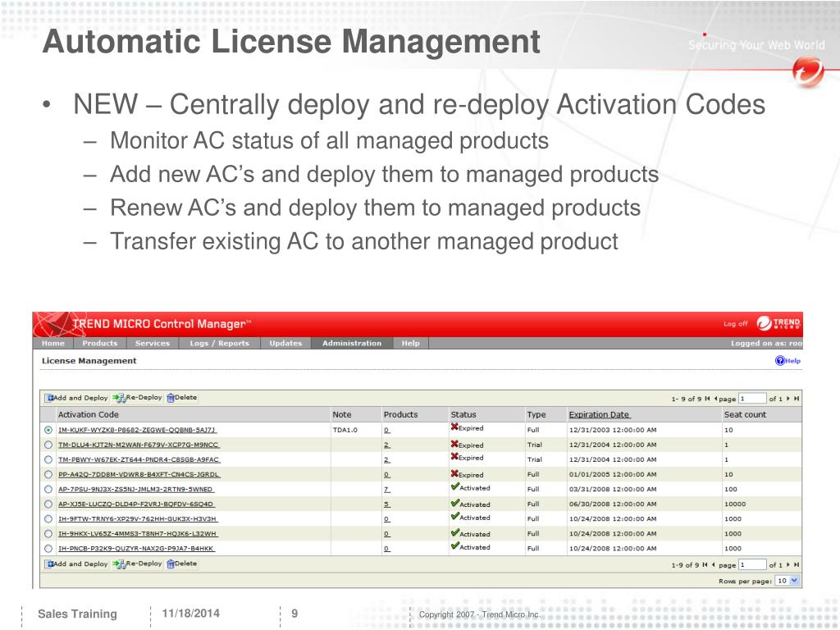Click the expiration date "03/31/2008 12:00:00 AM"
The image size is (840, 630).
point(612,489)
